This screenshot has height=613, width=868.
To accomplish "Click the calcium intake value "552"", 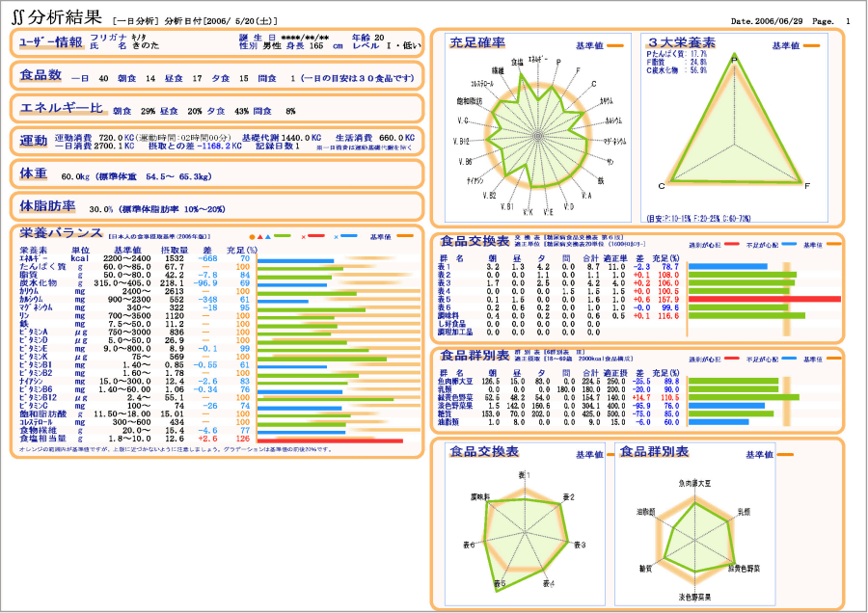I will [x=176, y=300].
